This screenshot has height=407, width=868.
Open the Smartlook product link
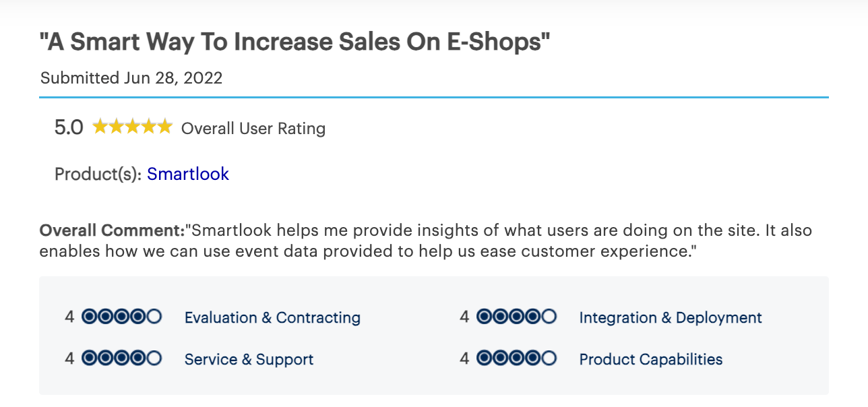(x=188, y=174)
